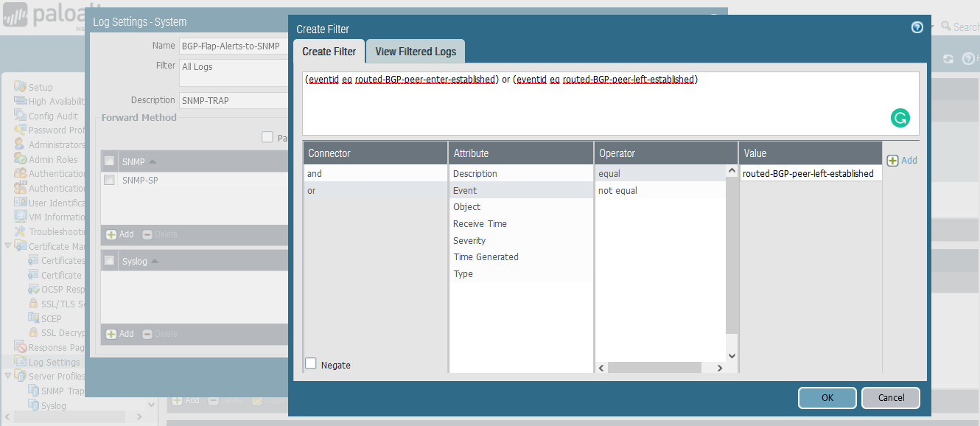Screen dimensions: 980x426
Task: Click the search magnifier icon at top right
Action: click(x=946, y=27)
